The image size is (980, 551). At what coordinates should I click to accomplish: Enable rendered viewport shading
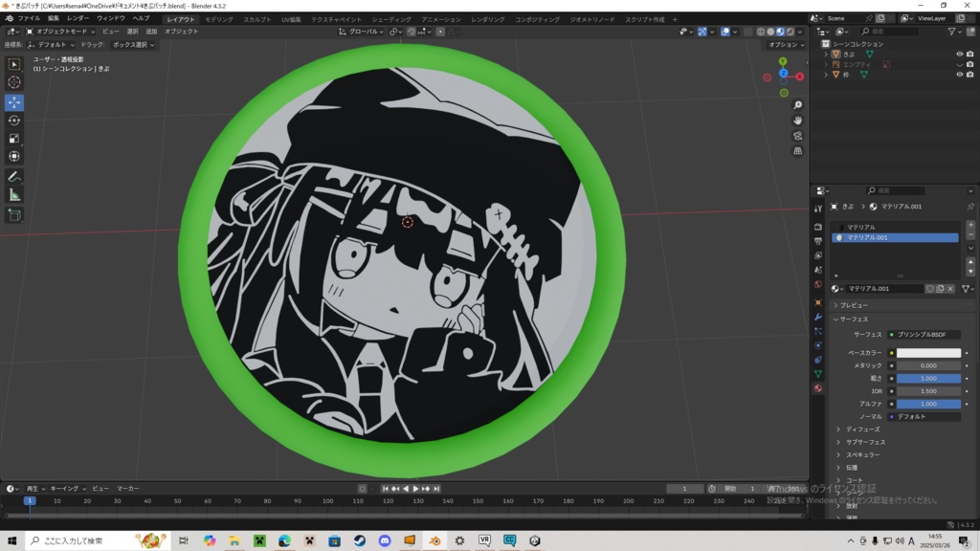[x=790, y=32]
